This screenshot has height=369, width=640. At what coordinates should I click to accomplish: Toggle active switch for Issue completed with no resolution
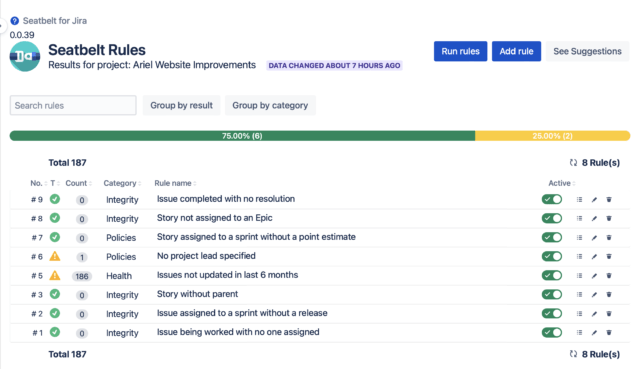coord(552,199)
